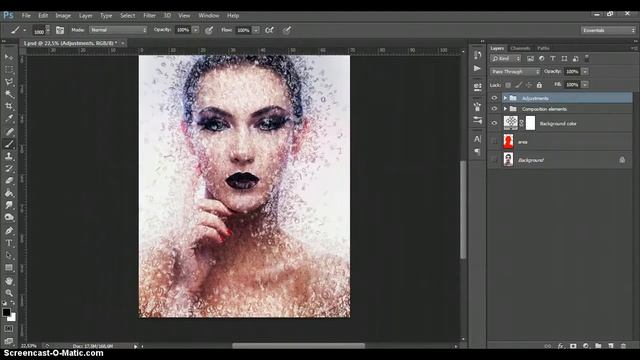Open the layer Opacity dropdown arrow
The height and width of the screenshot is (360, 640).
coord(585,71)
